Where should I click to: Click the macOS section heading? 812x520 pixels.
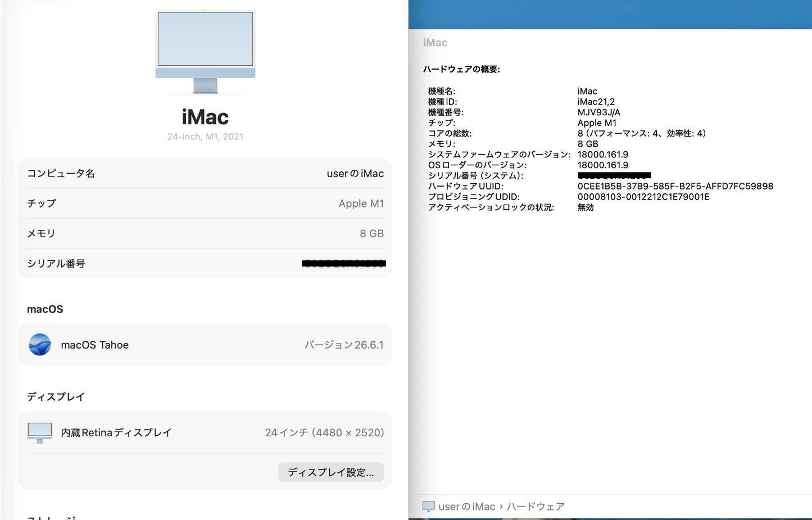click(45, 309)
